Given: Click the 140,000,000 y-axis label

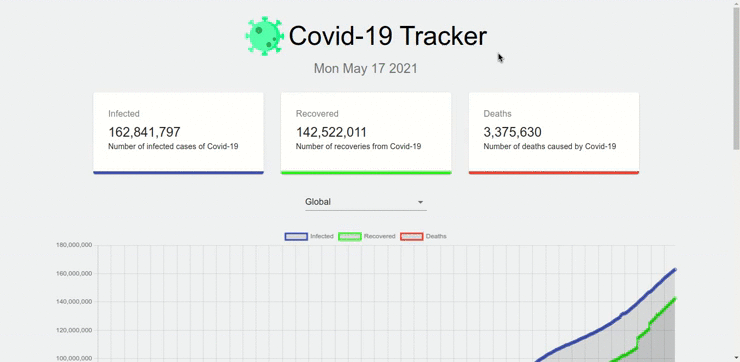Looking at the screenshot, I should pyautogui.click(x=74, y=302).
